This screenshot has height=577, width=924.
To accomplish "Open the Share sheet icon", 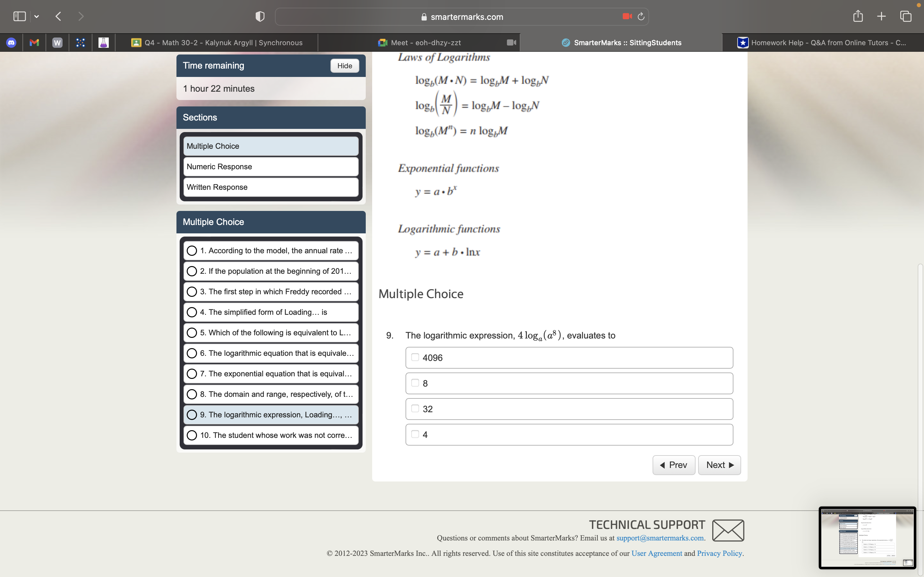I will click(x=858, y=16).
